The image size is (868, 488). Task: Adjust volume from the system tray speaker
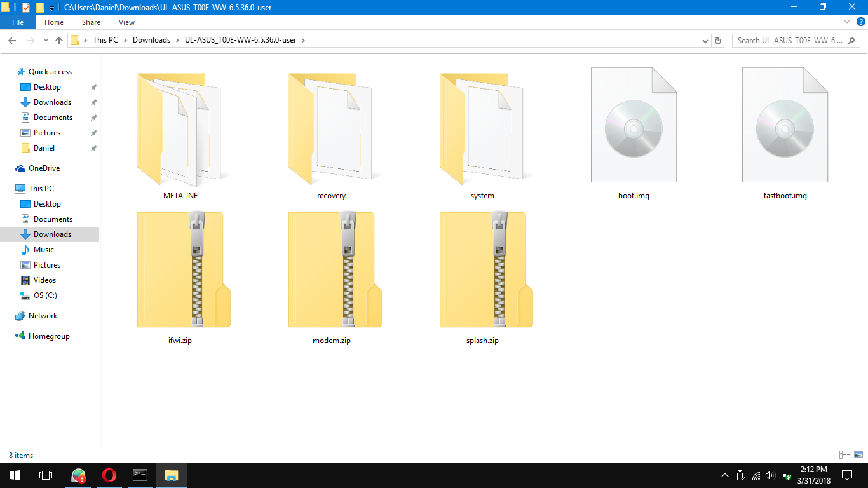[x=769, y=475]
